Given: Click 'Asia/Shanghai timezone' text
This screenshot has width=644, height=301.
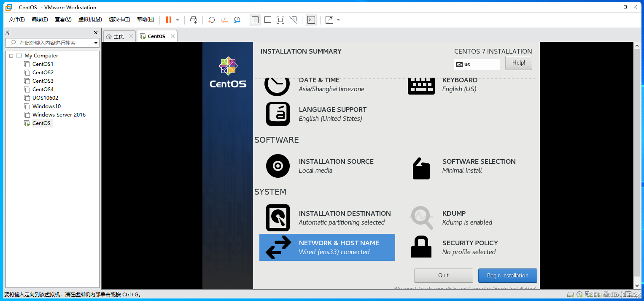Looking at the screenshot, I should pyautogui.click(x=331, y=89).
